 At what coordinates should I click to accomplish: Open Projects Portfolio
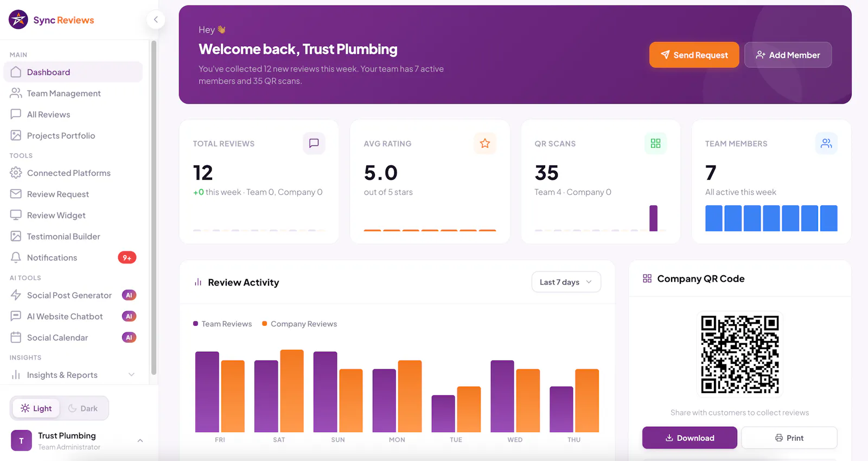click(73, 135)
